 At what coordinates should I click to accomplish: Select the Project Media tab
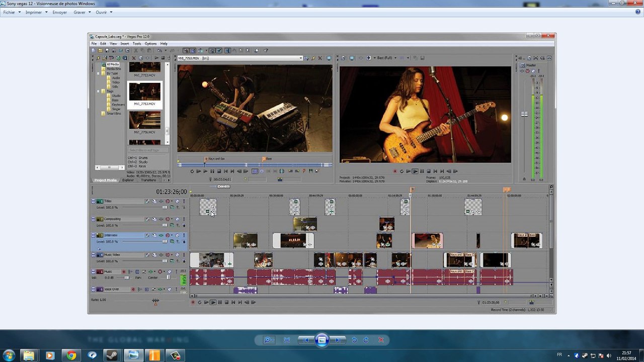[105, 180]
